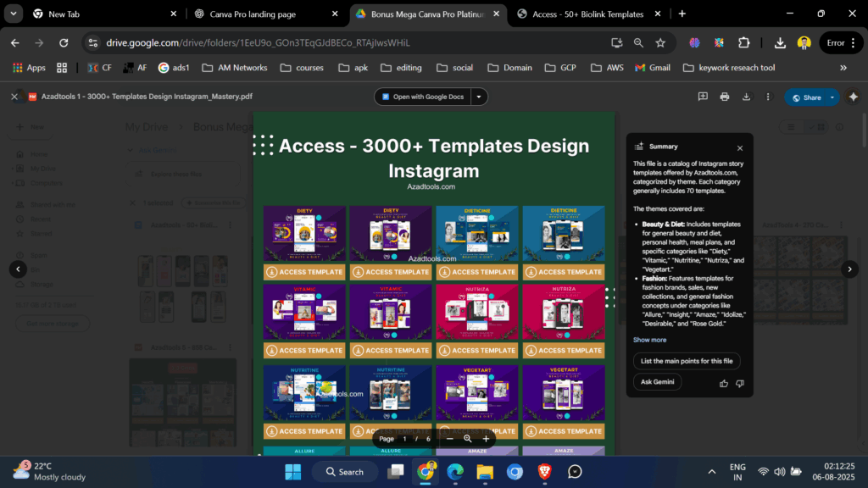The width and height of the screenshot is (868, 488).
Task: Close the PDF preview with X icon
Action: (14, 97)
